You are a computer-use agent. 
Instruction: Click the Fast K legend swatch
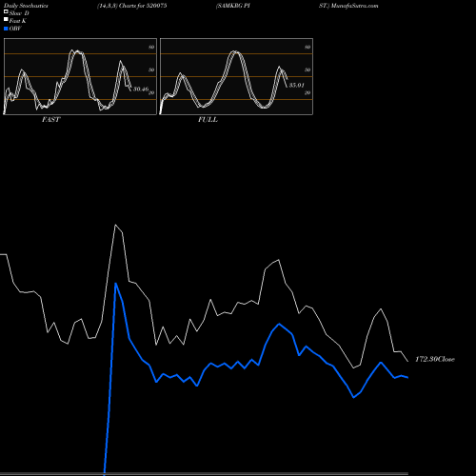click(x=6, y=20)
